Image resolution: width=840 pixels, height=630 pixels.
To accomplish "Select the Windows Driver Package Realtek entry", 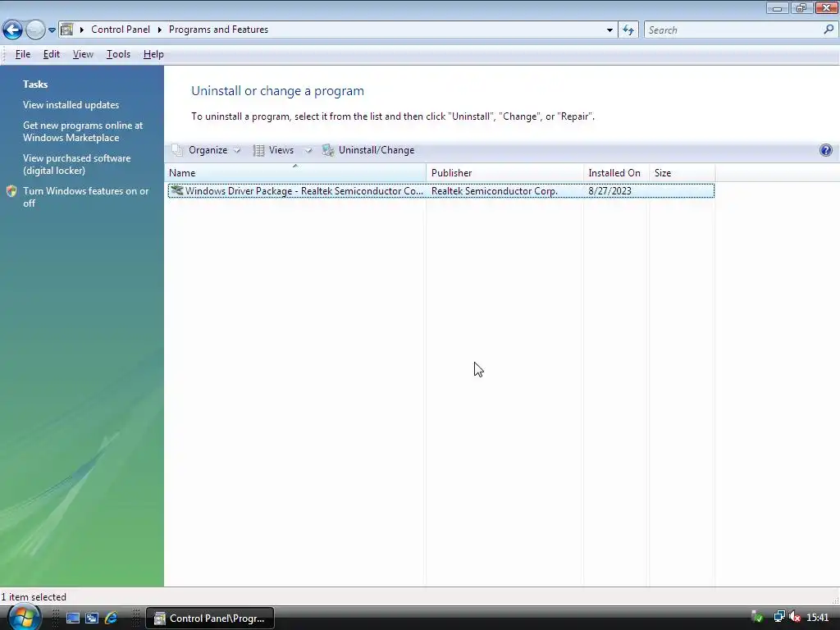I will click(x=441, y=190).
